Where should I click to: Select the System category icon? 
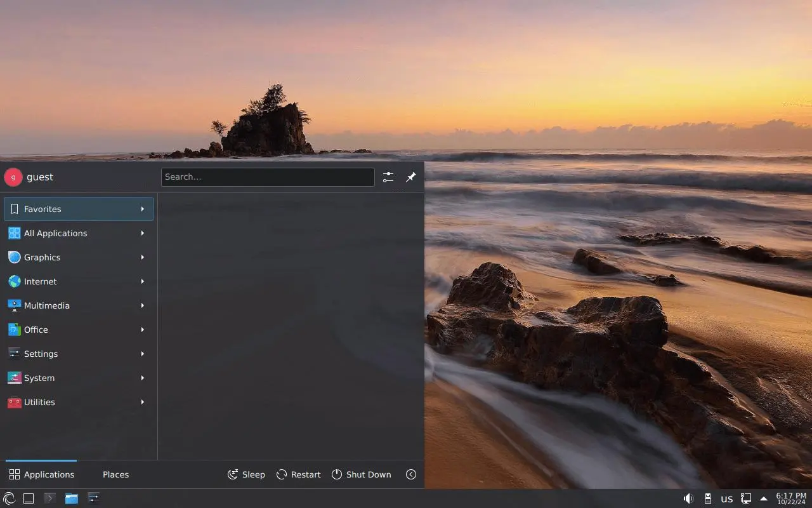pyautogui.click(x=14, y=378)
